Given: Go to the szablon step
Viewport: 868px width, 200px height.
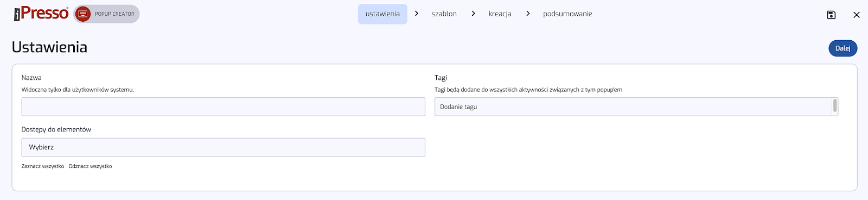Looking at the screenshot, I should pyautogui.click(x=444, y=14).
